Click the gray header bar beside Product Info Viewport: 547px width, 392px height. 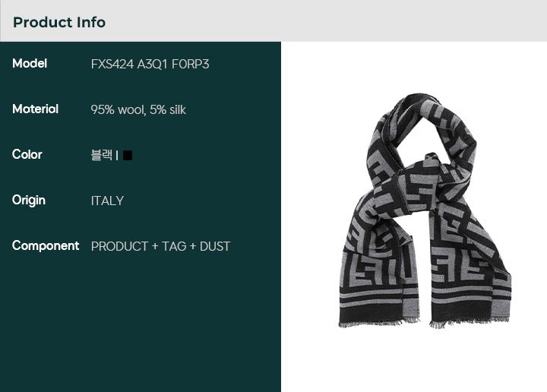click(x=326, y=21)
